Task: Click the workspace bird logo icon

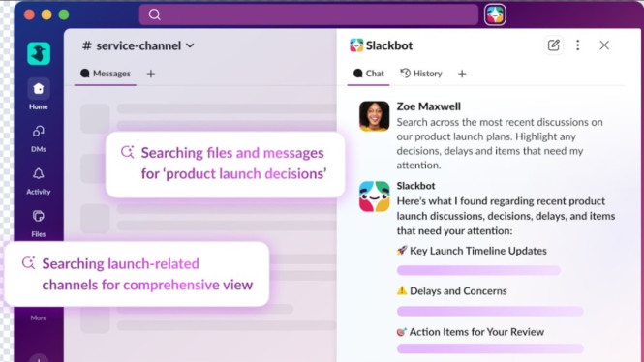Action: click(x=39, y=53)
